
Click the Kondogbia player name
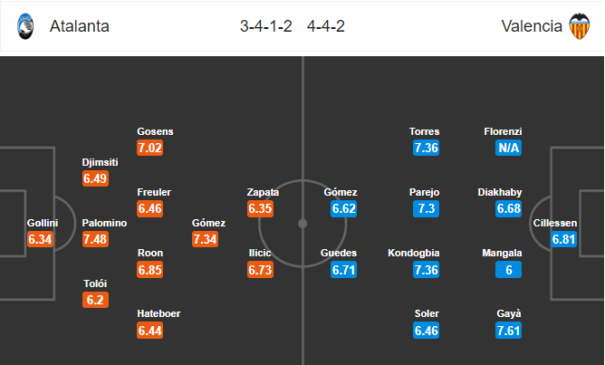tap(414, 253)
